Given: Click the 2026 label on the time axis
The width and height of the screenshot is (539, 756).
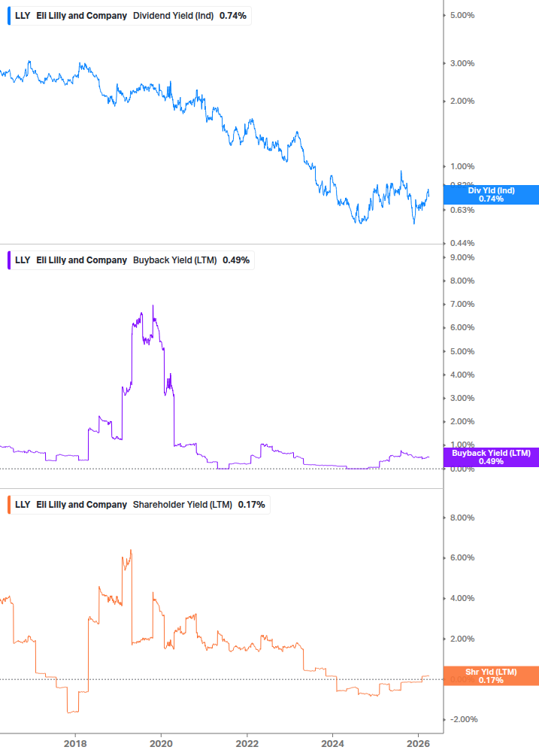Looking at the screenshot, I should pos(419,743).
